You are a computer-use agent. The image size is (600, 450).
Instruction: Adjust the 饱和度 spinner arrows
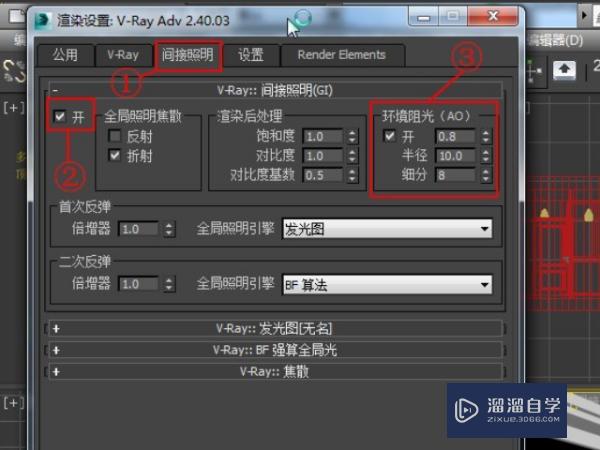[352, 137]
